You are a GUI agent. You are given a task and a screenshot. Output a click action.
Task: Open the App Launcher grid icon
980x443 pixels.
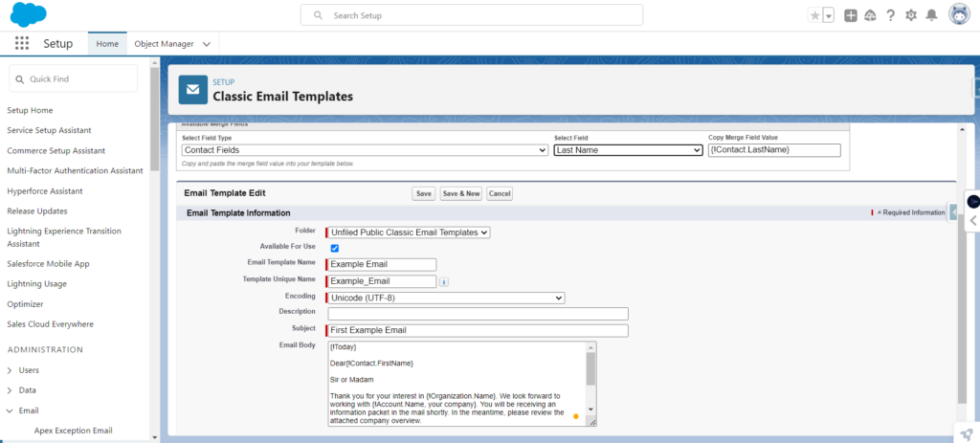[x=22, y=44]
